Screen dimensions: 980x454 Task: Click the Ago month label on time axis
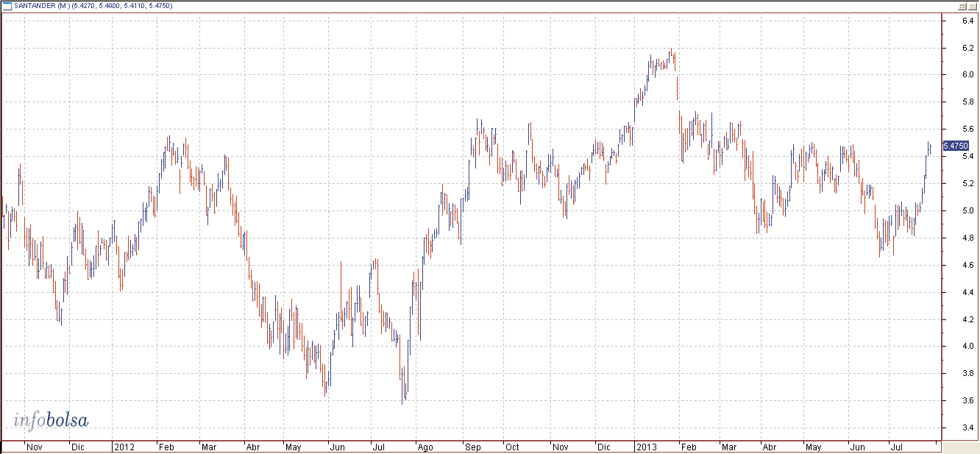(x=426, y=447)
